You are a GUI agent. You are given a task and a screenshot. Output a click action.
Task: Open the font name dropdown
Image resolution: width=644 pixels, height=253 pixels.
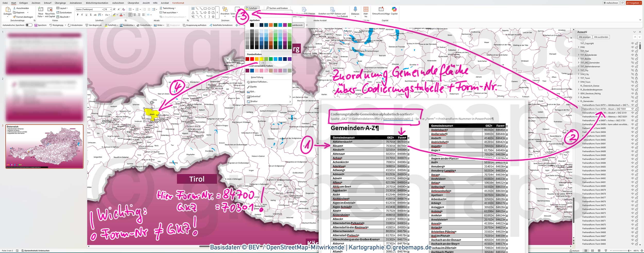pos(103,10)
